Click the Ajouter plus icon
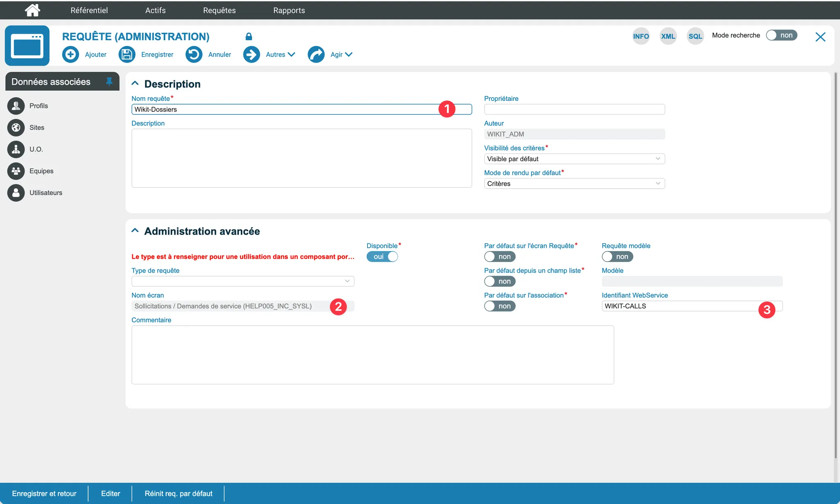The image size is (840, 504). point(71,55)
